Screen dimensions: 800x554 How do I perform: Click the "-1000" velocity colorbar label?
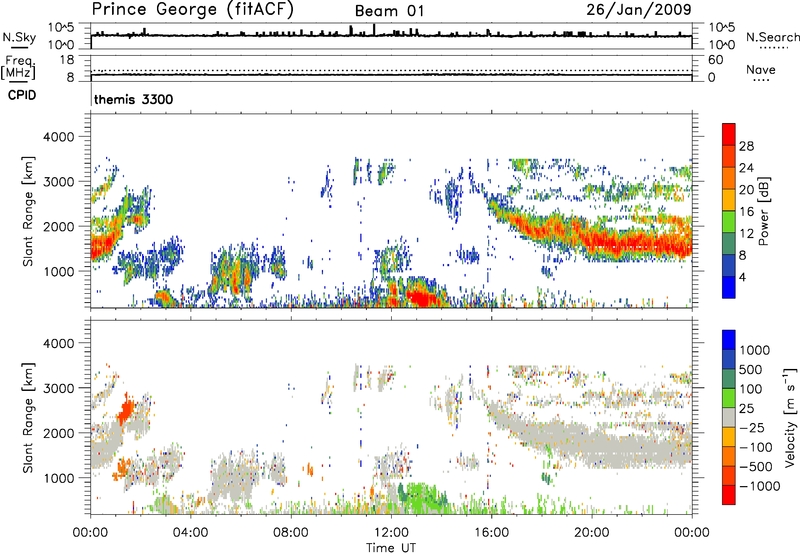(x=759, y=486)
